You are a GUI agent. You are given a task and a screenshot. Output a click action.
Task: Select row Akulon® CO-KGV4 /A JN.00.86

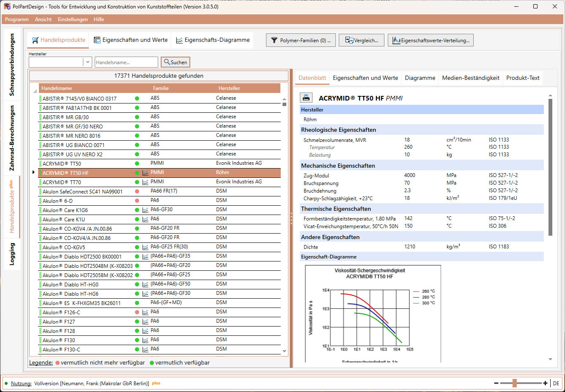tap(159, 229)
